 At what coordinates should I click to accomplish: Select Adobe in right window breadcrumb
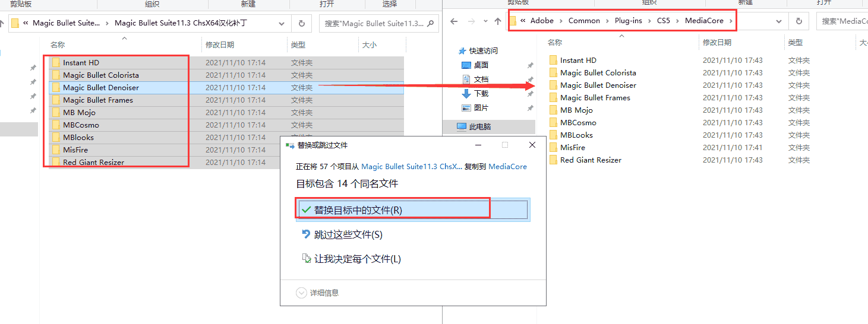tap(542, 21)
